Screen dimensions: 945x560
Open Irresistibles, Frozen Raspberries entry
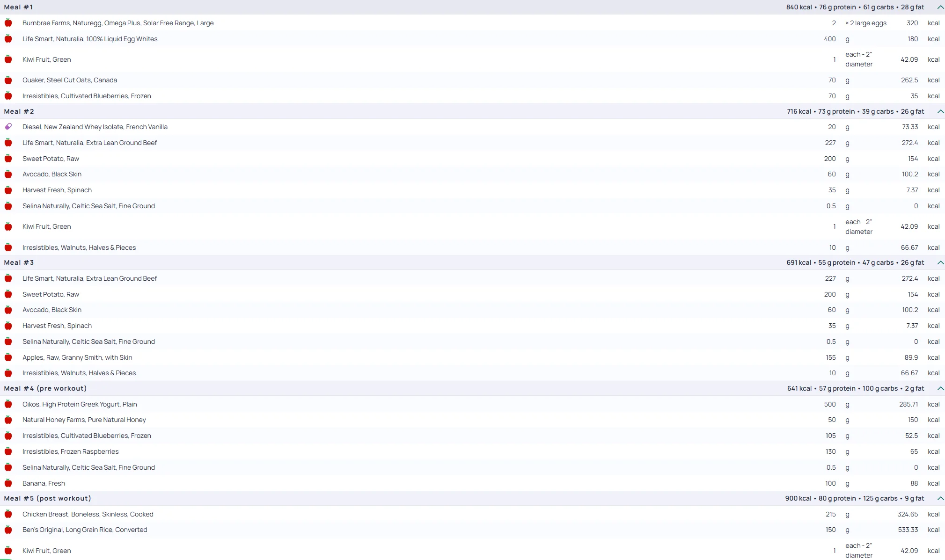point(71,451)
